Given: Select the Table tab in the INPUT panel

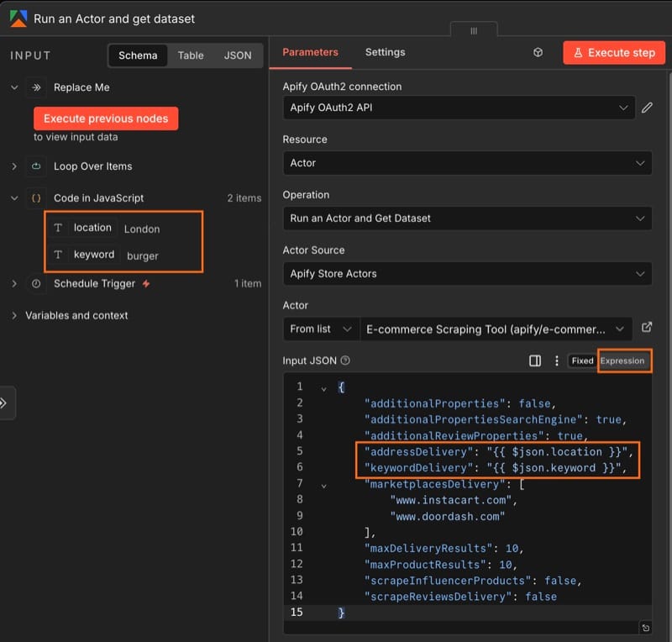Looking at the screenshot, I should click(x=190, y=55).
